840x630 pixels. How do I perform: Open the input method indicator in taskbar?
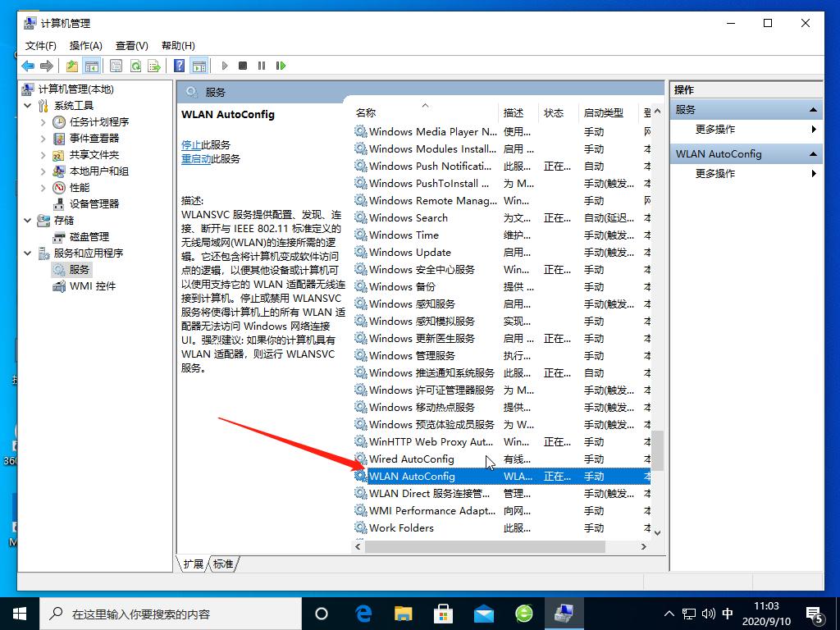(727, 613)
